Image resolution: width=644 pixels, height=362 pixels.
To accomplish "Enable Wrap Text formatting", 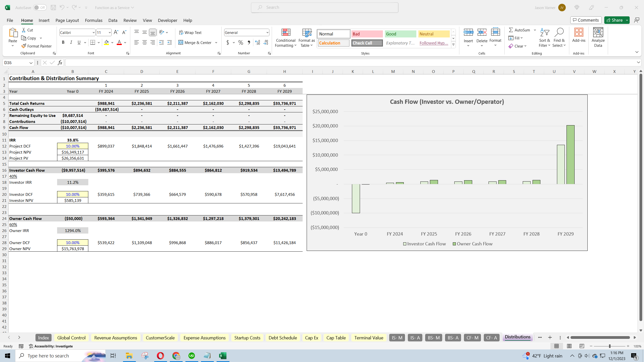I will (190, 32).
